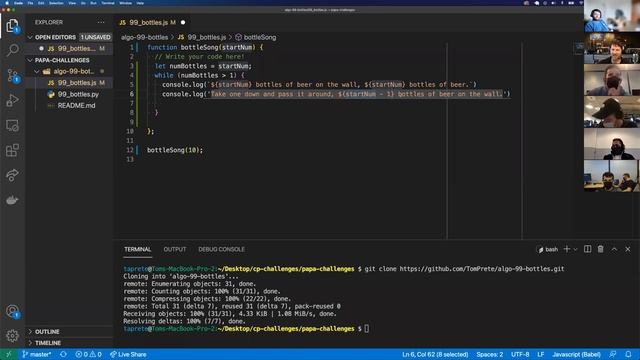Click algo-99-bottles in the breadcrumb

[x=144, y=37]
